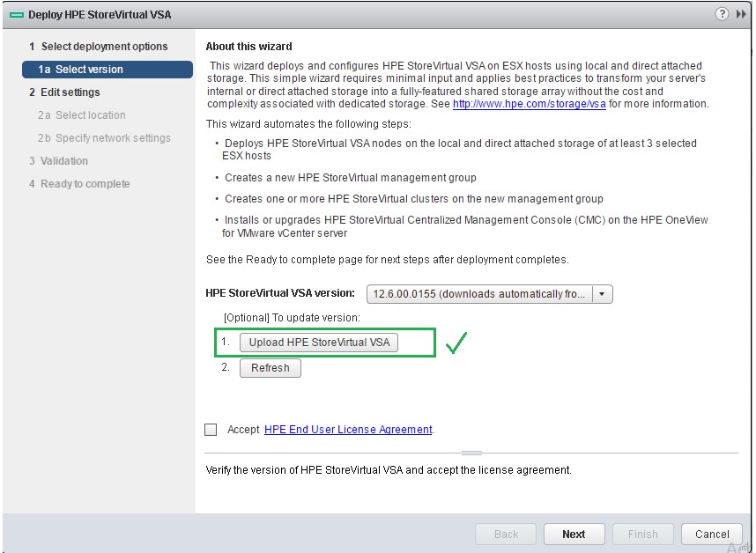756x553 pixels.
Task: Click the drag handle above the footer text
Action: click(471, 451)
